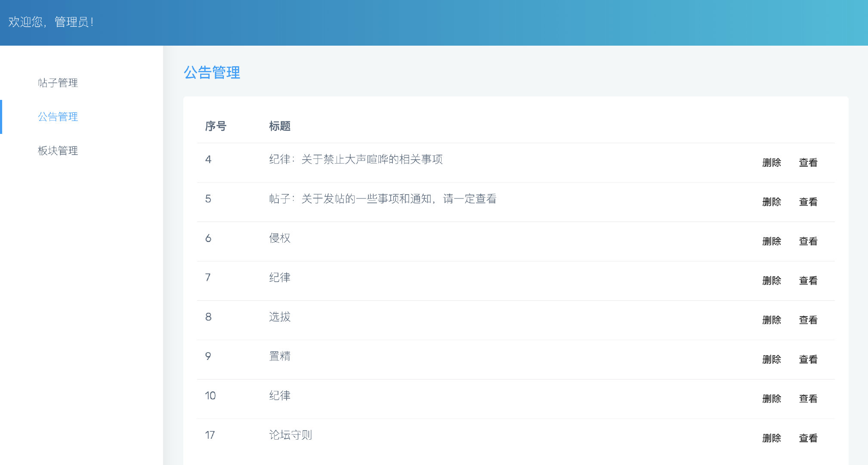
Task: Click the 置精 title cell
Action: 280,356
